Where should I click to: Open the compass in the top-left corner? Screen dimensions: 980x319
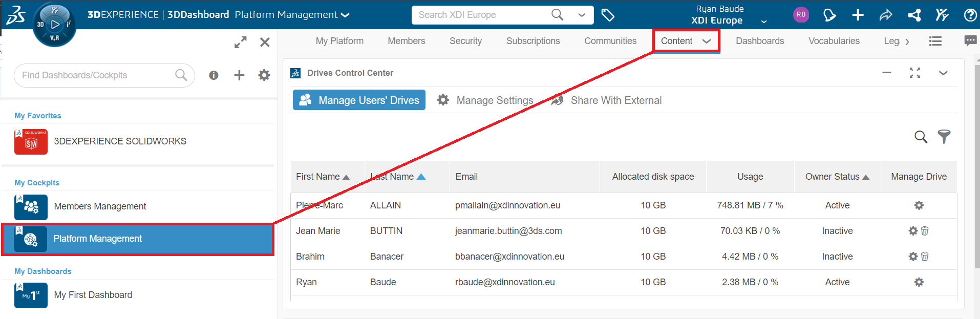(x=54, y=24)
